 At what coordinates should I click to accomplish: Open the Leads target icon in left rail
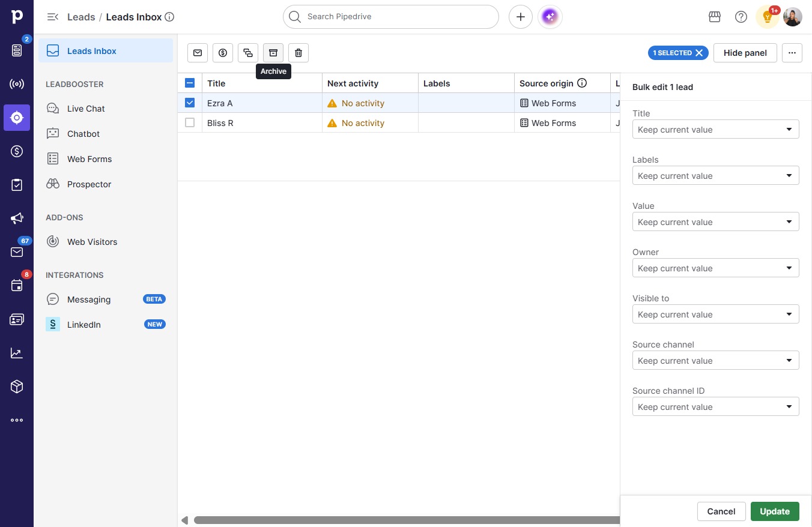click(17, 118)
